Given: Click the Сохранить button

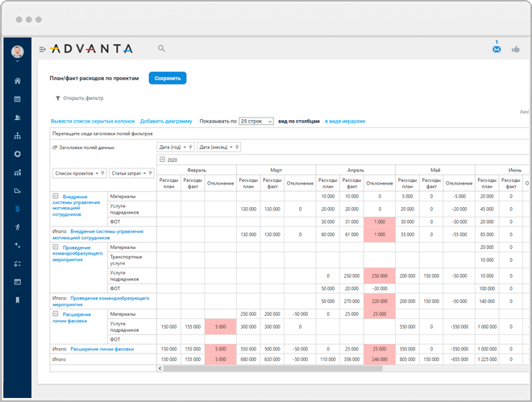Looking at the screenshot, I should click(x=168, y=78).
